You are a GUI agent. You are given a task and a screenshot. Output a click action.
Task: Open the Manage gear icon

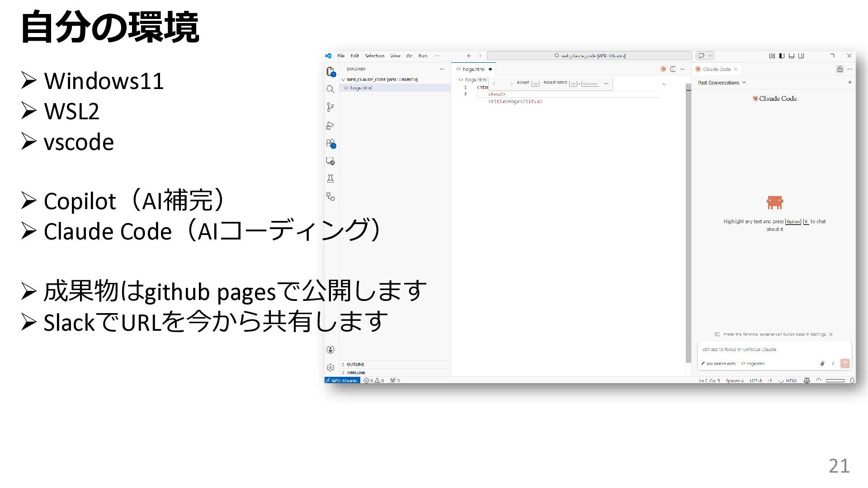pyautogui.click(x=330, y=367)
